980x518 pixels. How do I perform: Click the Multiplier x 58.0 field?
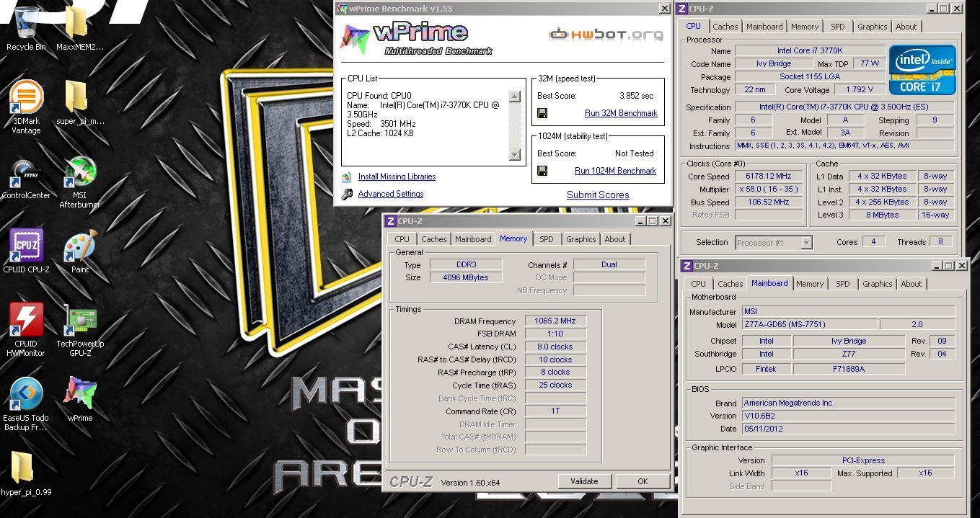coord(769,189)
